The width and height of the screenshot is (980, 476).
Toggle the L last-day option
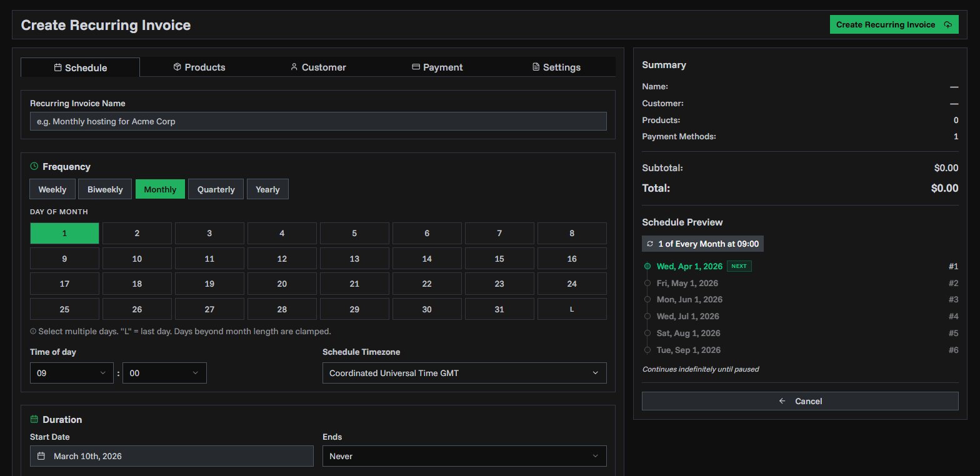[572, 309]
